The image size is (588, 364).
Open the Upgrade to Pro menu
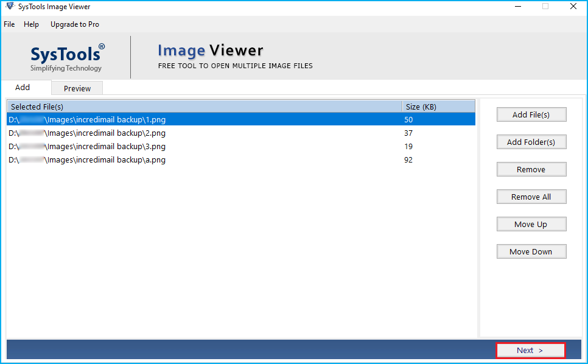[x=75, y=24]
